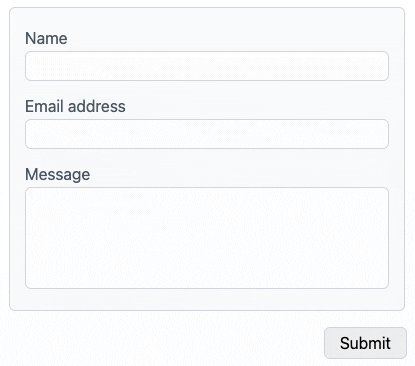Viewport: 415px width, 366px height.
Task: Activate the large Message box
Action: click(x=207, y=238)
